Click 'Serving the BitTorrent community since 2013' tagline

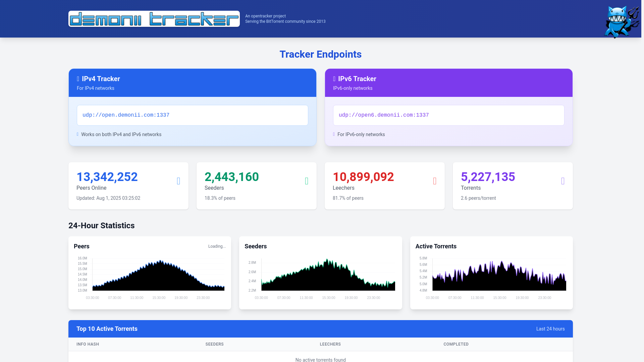[x=285, y=21]
